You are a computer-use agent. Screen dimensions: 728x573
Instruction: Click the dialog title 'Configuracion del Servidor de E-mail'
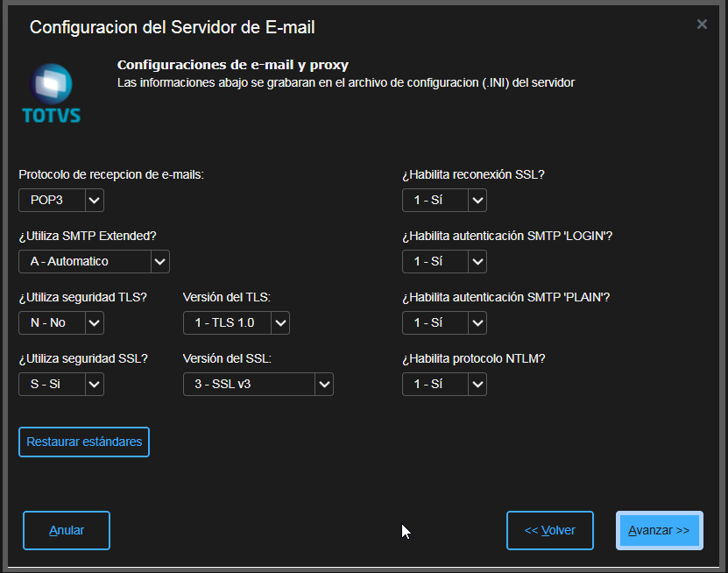(173, 27)
